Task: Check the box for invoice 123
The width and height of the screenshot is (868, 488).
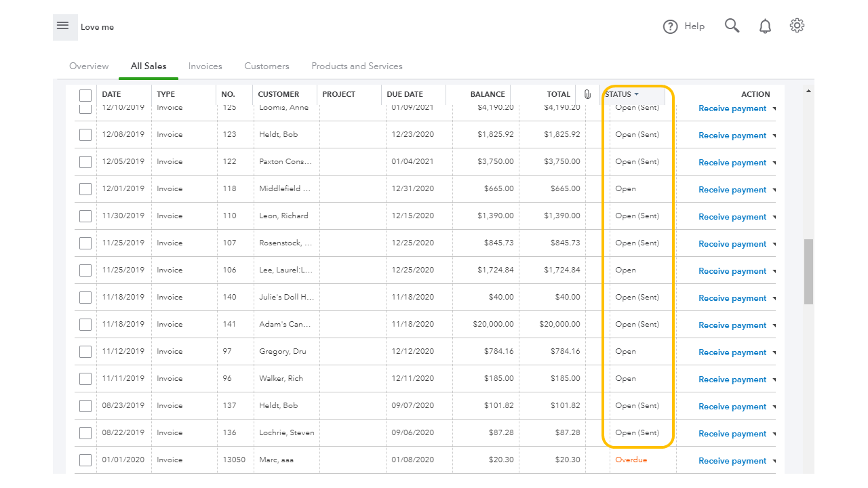Action: point(85,135)
